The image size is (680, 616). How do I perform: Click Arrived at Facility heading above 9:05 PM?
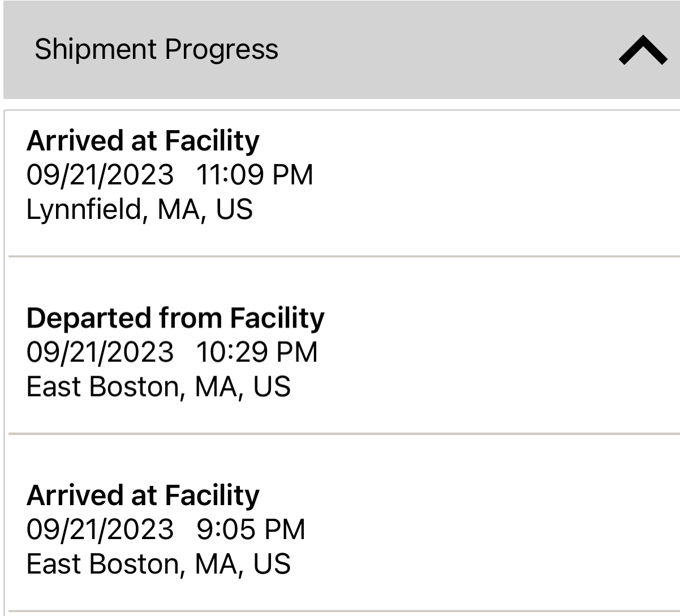(x=143, y=495)
